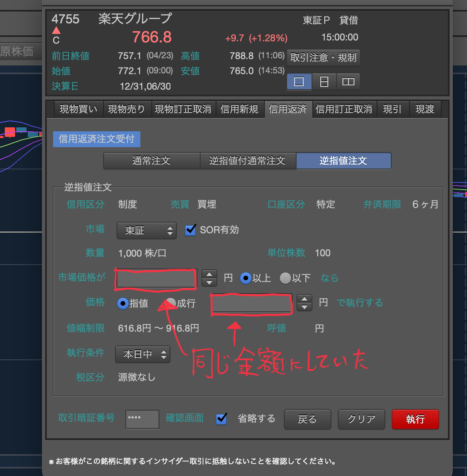The image size is (467, 476).
Task: Open the 取引注意・規制 notice
Action: tap(323, 58)
